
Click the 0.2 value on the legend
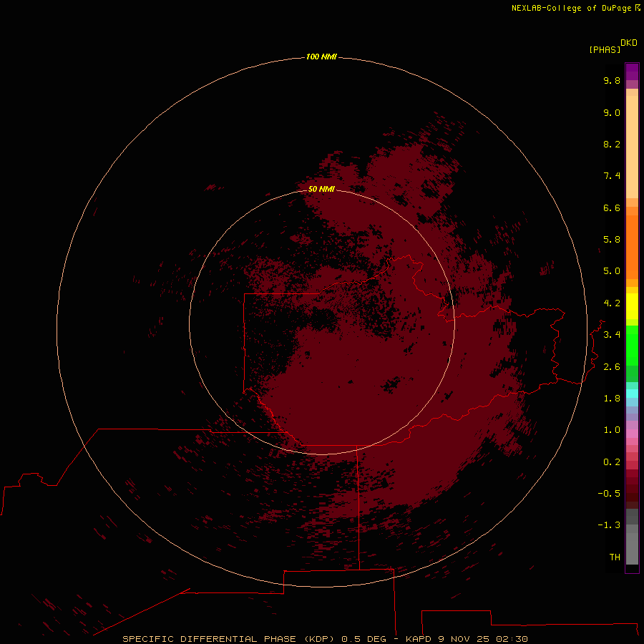coord(612,462)
